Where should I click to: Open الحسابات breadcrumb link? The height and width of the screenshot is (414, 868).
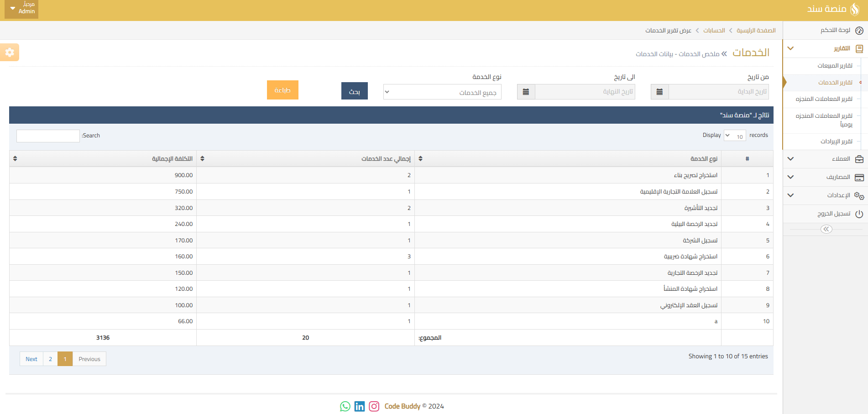(x=714, y=30)
